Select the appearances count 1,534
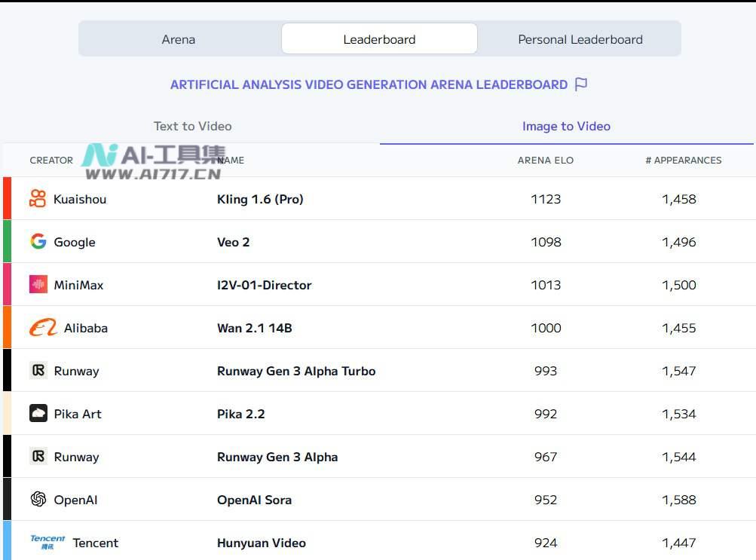 coord(679,414)
